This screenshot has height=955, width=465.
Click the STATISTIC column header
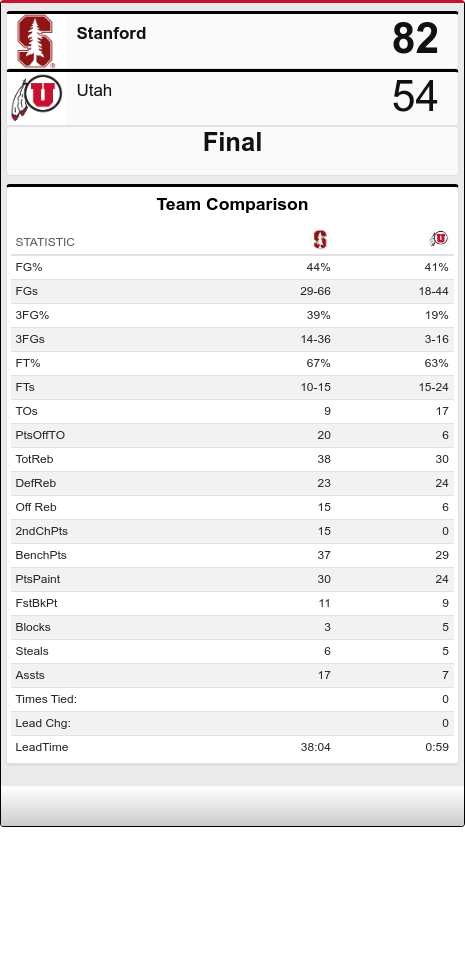(45, 242)
